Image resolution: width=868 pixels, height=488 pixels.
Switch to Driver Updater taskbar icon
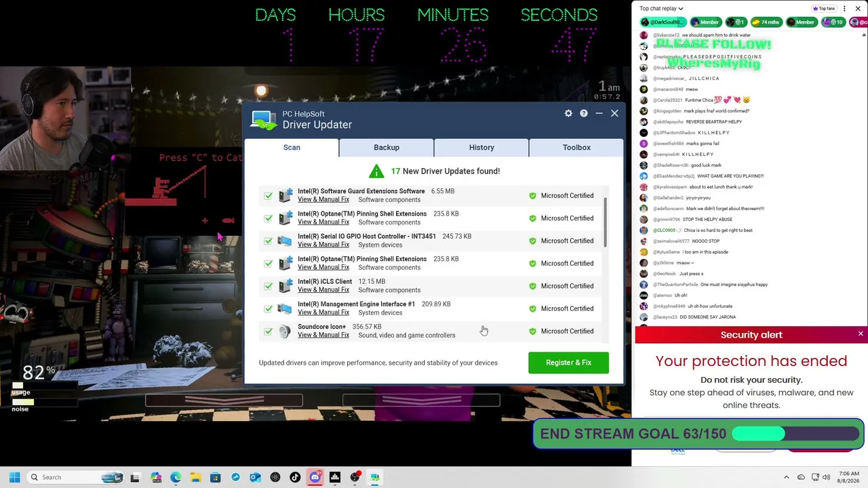[x=374, y=477]
